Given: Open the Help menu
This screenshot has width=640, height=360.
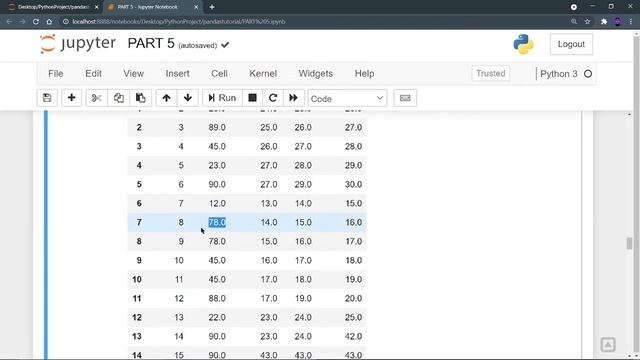Looking at the screenshot, I should [x=364, y=73].
